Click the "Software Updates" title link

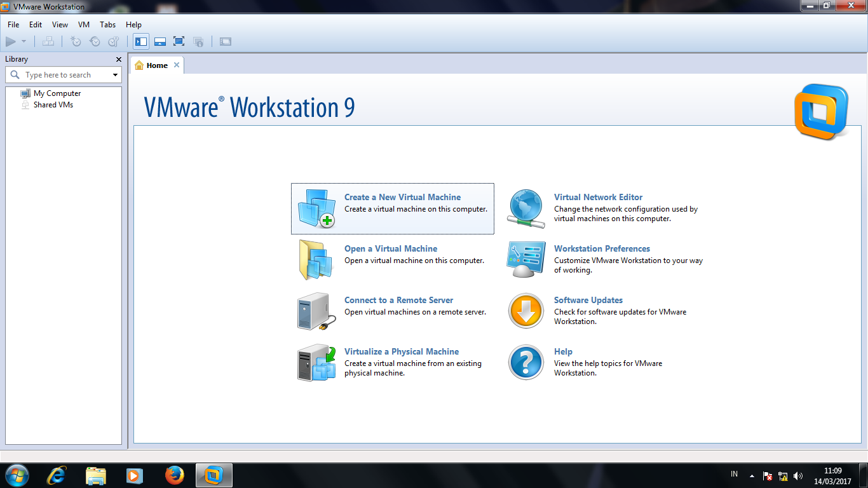click(x=588, y=300)
